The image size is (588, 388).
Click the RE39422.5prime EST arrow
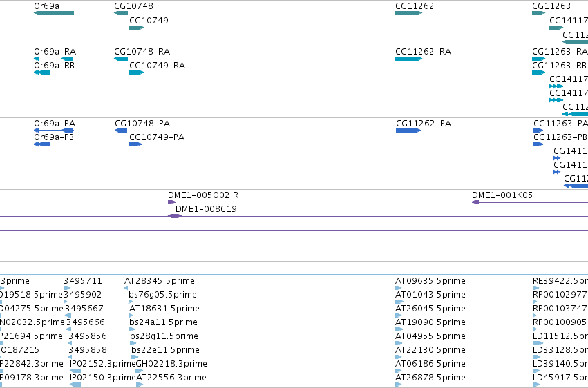[536, 288]
